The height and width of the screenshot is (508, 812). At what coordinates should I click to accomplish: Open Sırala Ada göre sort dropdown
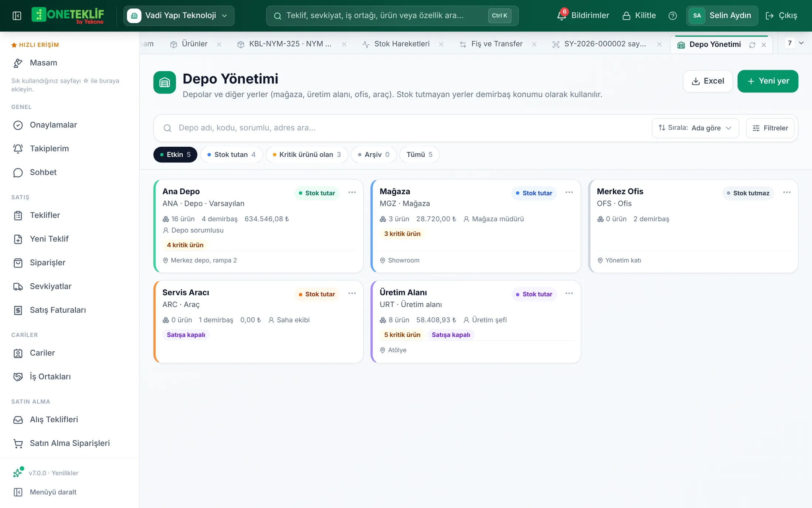(695, 128)
